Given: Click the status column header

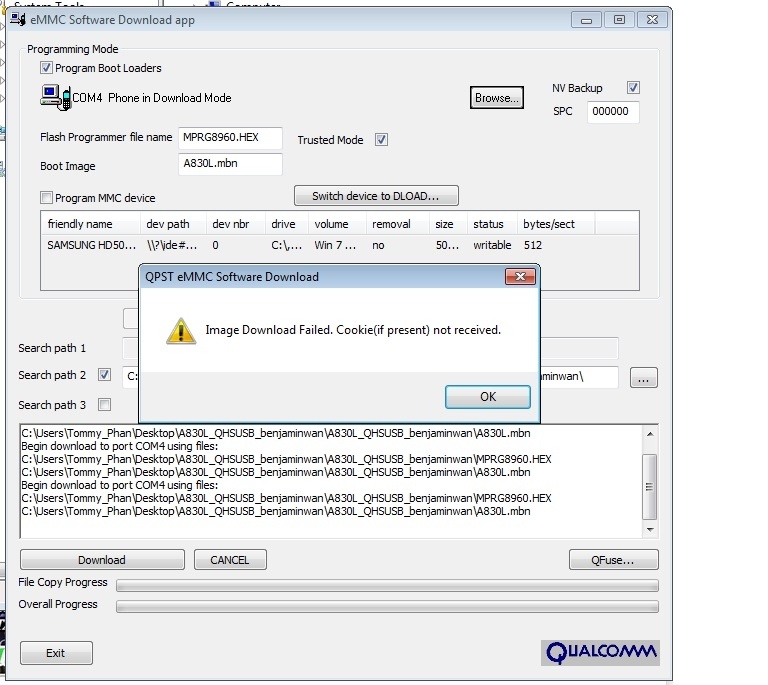Looking at the screenshot, I should click(492, 224).
